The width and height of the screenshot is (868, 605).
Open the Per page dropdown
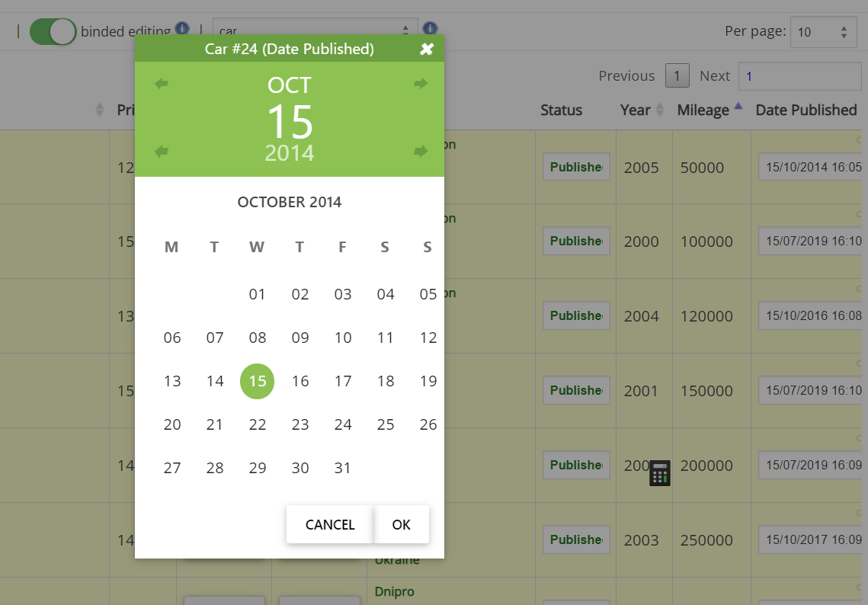(822, 32)
